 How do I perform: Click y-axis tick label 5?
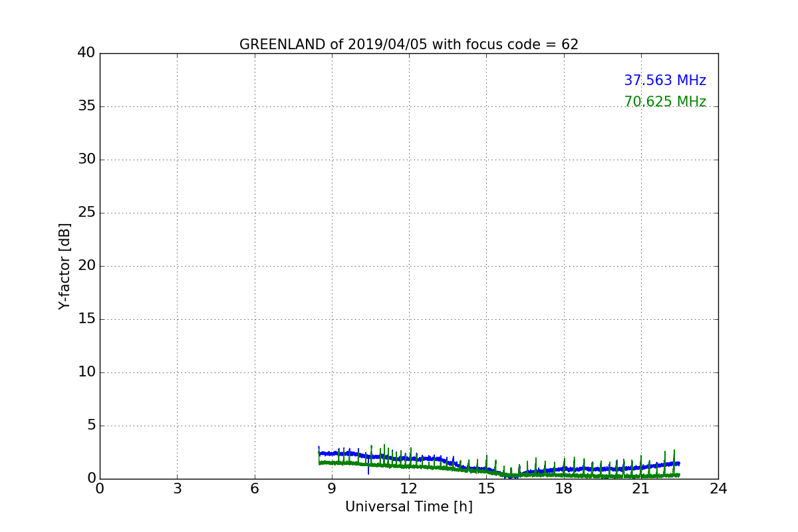click(x=91, y=426)
